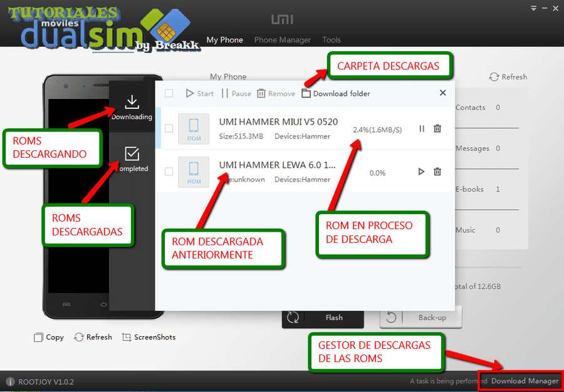
Task: Refresh phone info at top right
Action: pos(508,77)
